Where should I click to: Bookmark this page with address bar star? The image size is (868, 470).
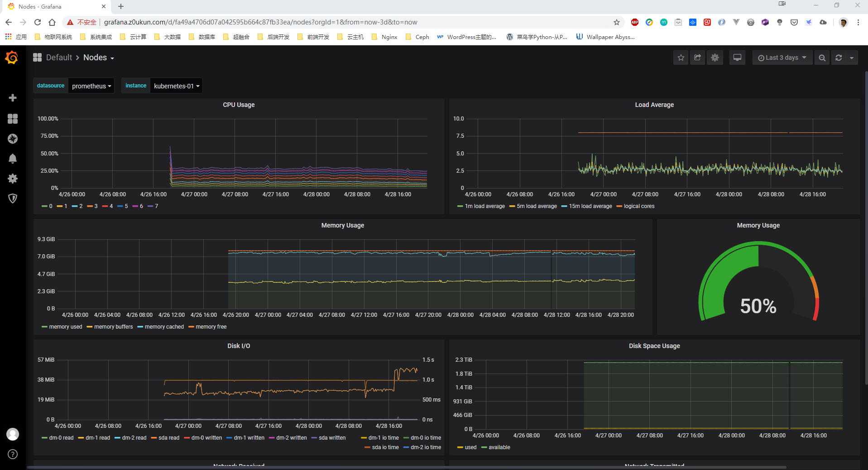coord(616,22)
